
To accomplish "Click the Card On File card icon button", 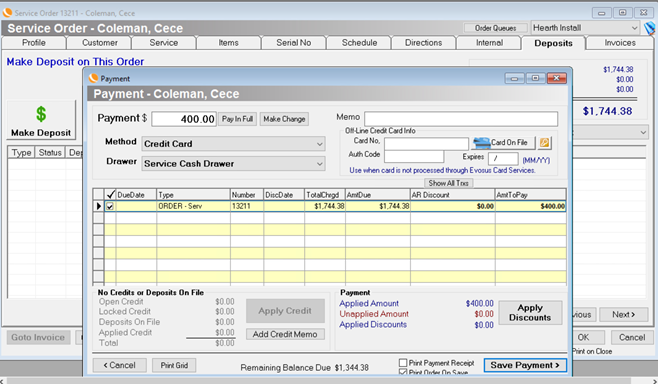I will pos(504,143).
